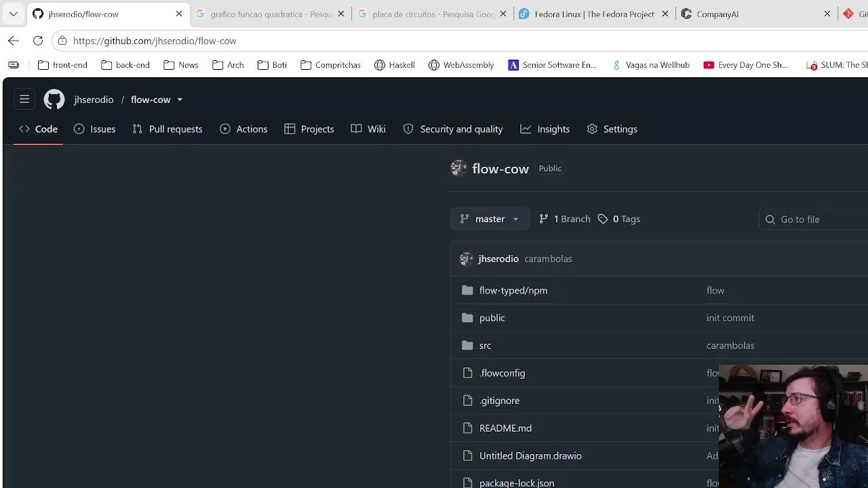The image size is (868, 488).
Task: Open the init commit message for public
Action: (x=730, y=318)
